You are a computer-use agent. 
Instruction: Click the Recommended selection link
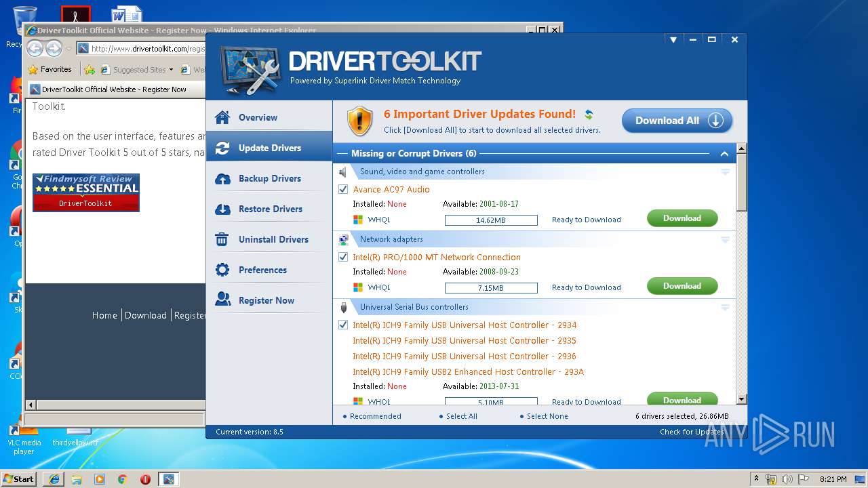[x=375, y=416]
